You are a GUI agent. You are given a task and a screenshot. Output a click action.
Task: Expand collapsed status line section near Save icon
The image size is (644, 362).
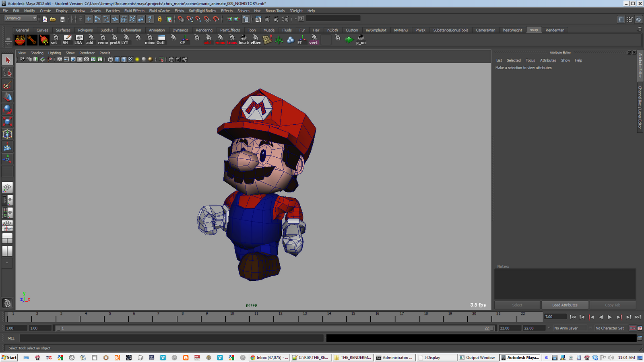[68, 19]
